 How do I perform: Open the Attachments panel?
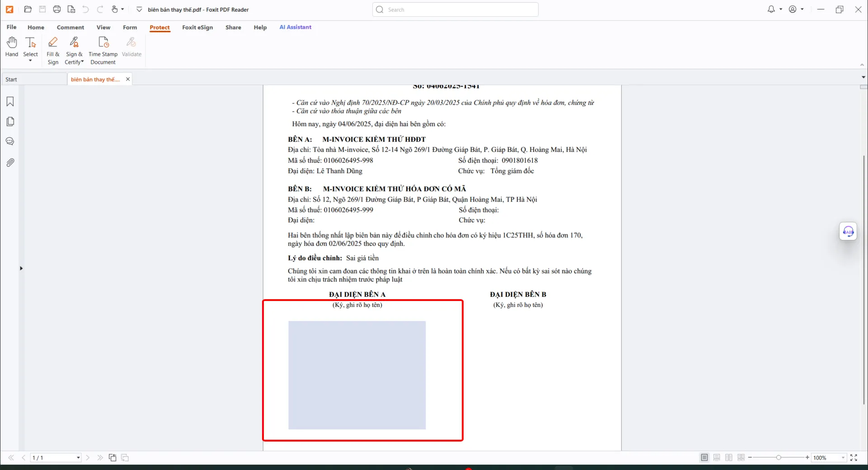pos(10,162)
